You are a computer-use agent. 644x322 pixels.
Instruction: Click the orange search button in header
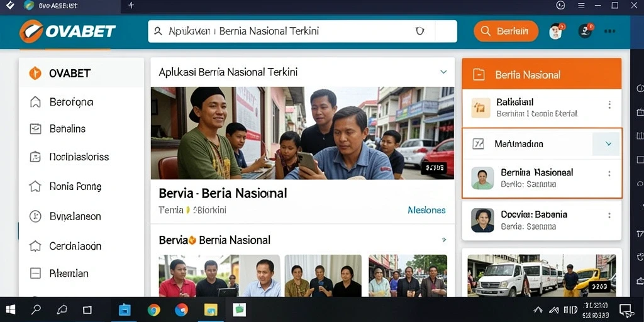point(506,31)
